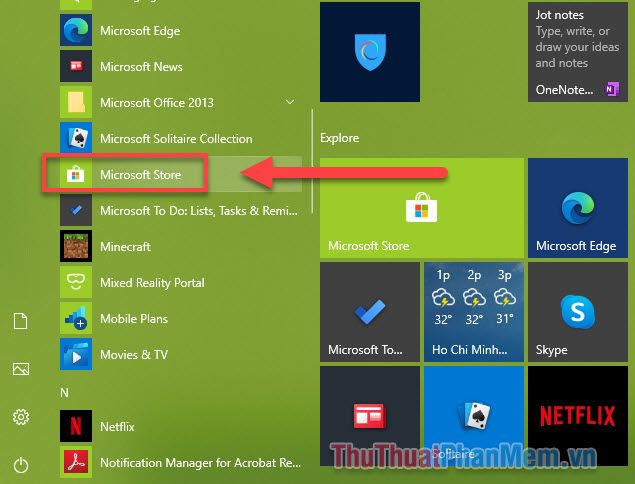Open Notification Manager for Acrobat icon
635x484 pixels.
point(76,462)
